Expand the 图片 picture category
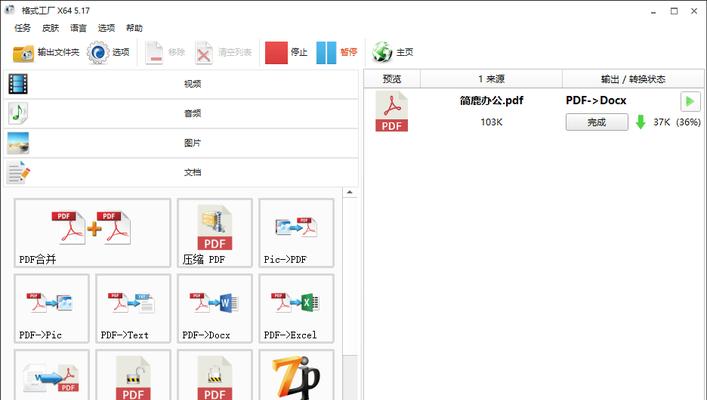 point(181,143)
